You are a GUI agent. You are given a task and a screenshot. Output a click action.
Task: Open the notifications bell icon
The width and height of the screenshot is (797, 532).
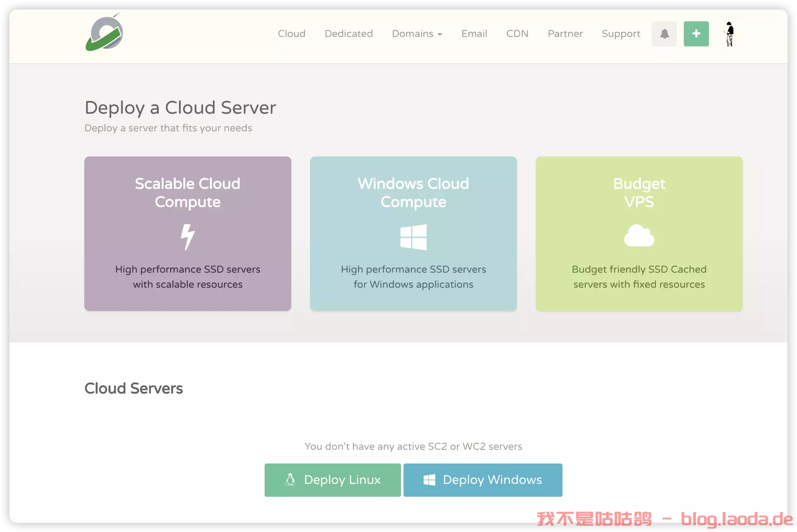[x=664, y=34]
